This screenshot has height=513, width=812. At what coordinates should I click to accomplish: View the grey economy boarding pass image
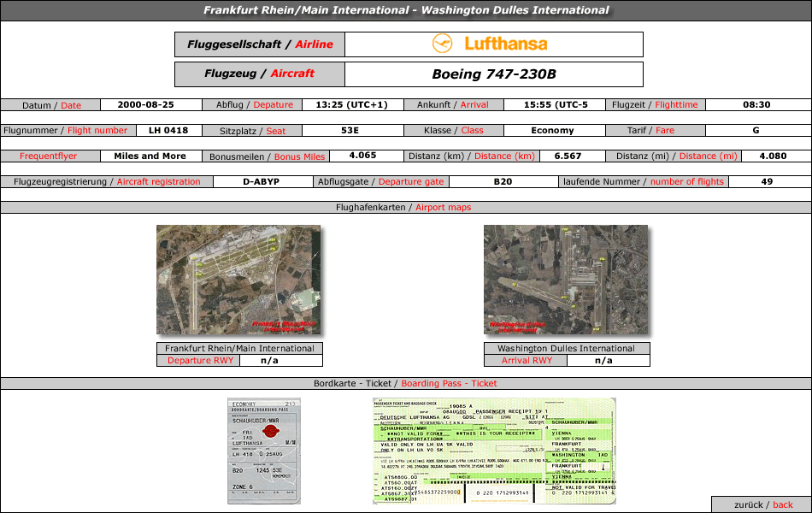pyautogui.click(x=263, y=451)
